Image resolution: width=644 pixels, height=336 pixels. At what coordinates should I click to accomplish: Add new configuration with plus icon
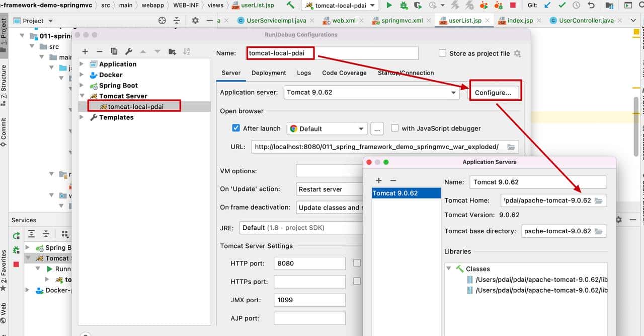click(85, 51)
